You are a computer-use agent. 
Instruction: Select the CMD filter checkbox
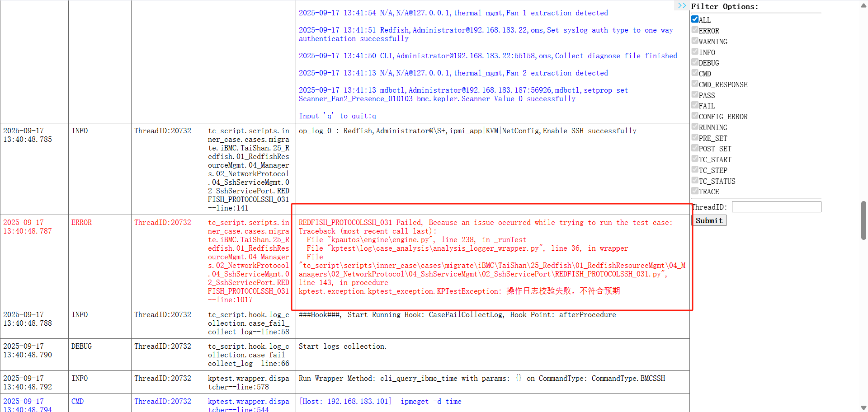tap(695, 73)
